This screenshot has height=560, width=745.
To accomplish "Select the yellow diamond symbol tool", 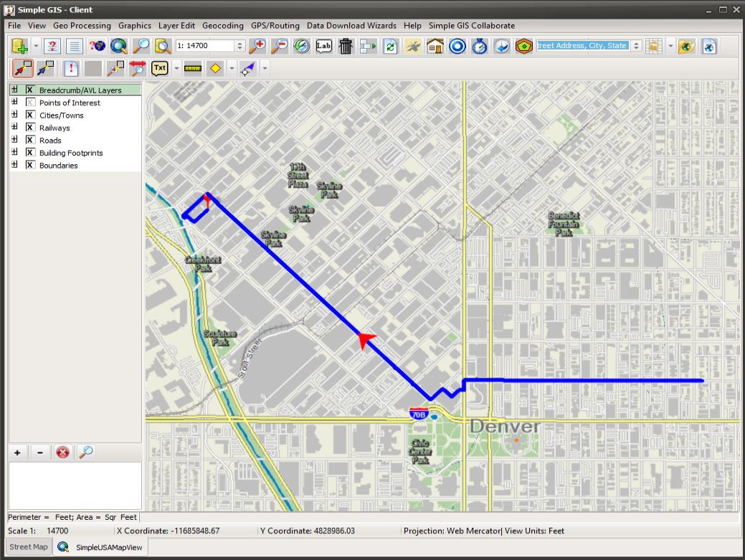I will (x=215, y=68).
